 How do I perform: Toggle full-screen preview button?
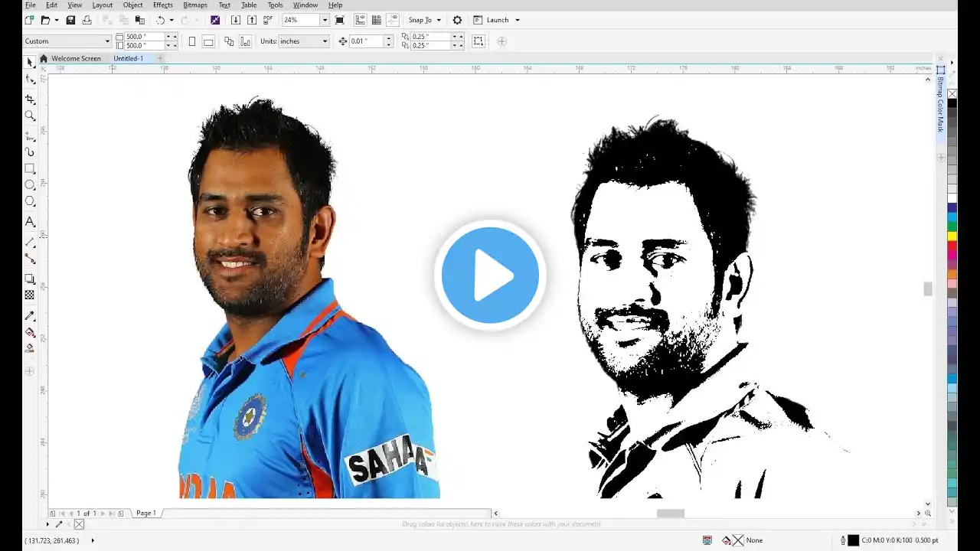click(x=339, y=20)
